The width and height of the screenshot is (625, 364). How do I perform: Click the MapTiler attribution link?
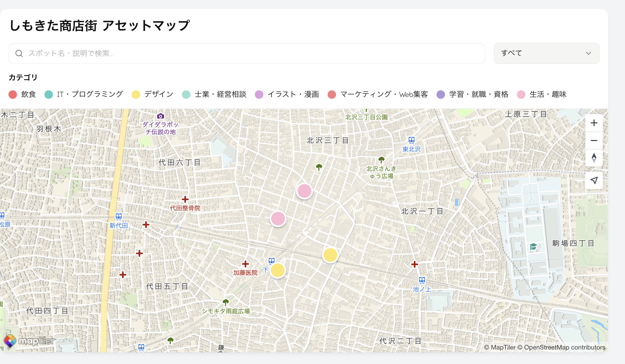[504, 347]
